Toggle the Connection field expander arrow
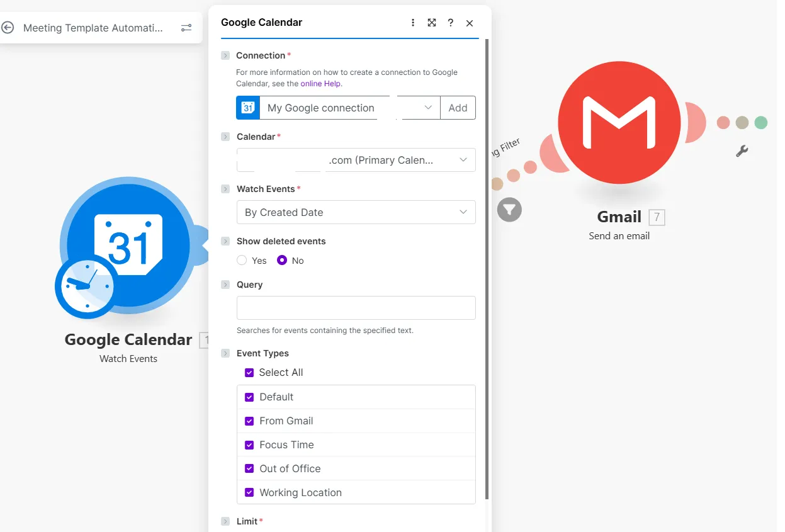 pyautogui.click(x=225, y=55)
